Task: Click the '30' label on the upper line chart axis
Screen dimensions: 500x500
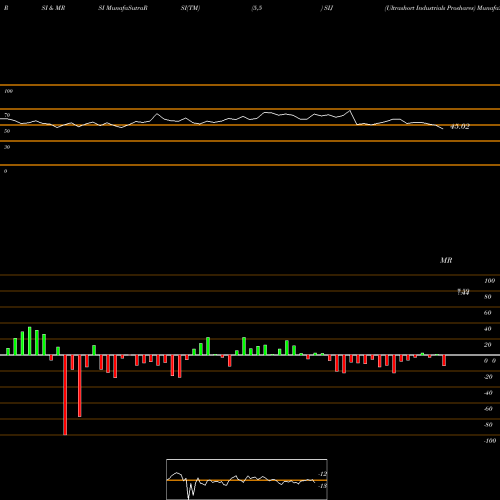Action: click(7, 147)
